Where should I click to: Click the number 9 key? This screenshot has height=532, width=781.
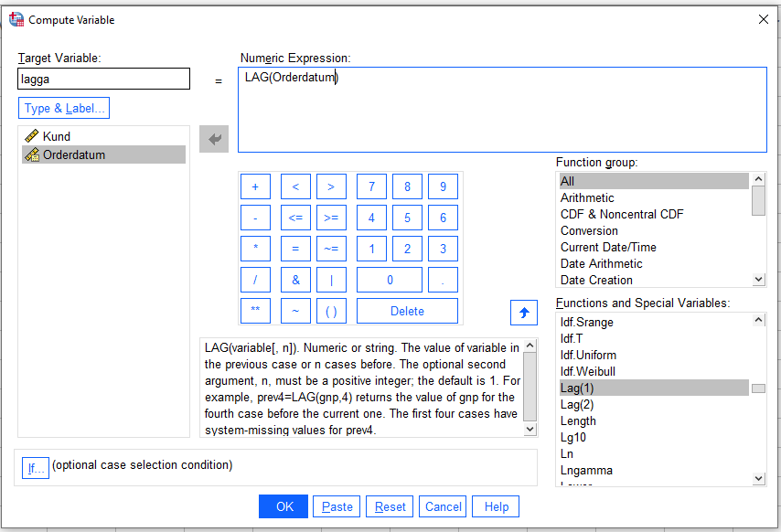click(x=443, y=186)
